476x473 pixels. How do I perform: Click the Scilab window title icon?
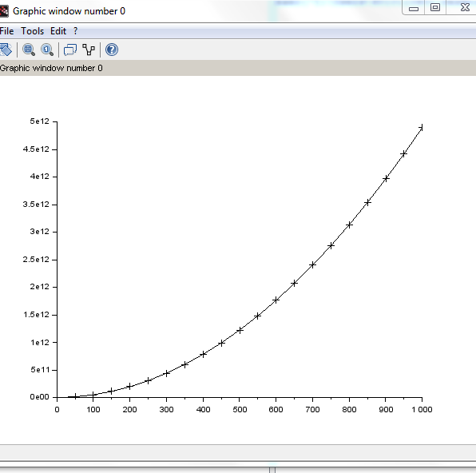click(4, 11)
